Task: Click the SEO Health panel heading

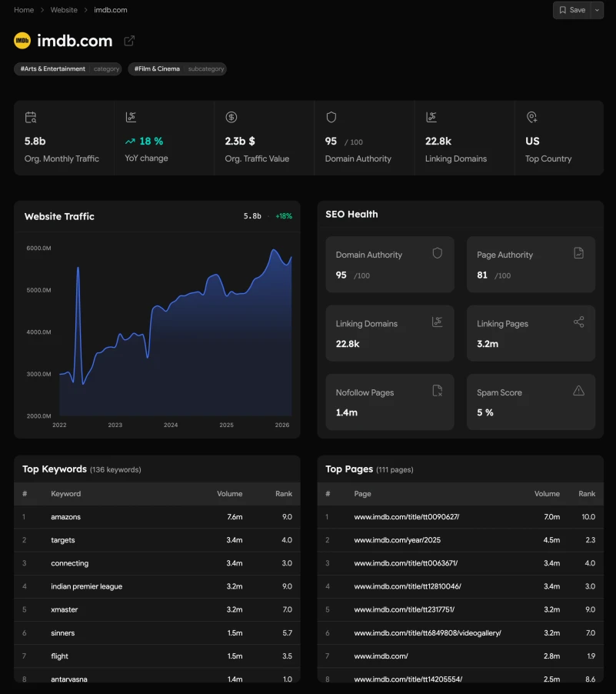Action: click(x=351, y=214)
